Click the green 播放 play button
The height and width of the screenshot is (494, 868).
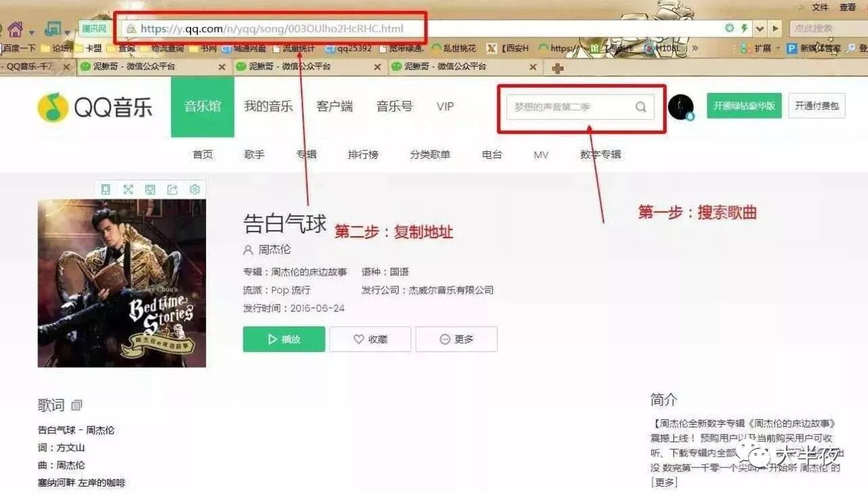click(x=284, y=339)
